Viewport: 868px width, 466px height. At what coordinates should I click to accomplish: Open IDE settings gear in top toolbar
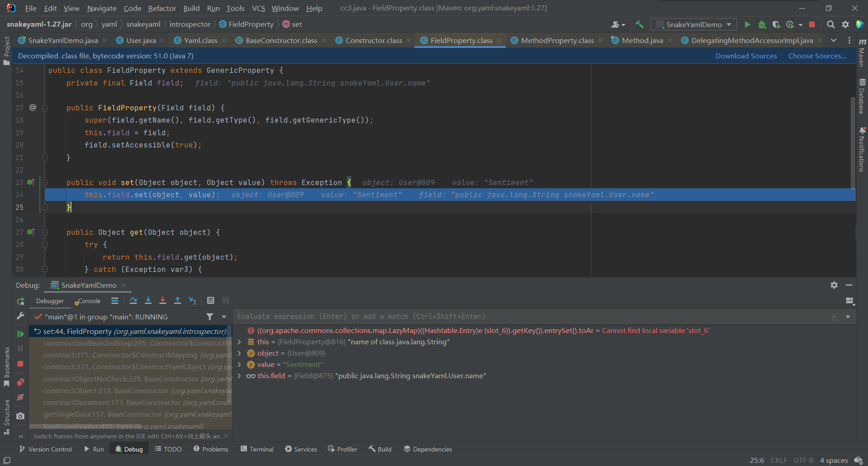[x=845, y=24]
